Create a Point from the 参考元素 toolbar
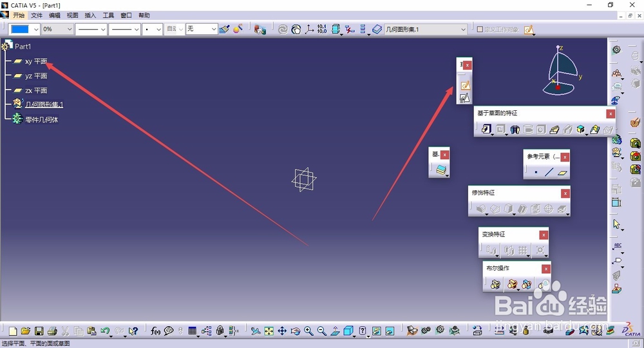 coord(536,173)
